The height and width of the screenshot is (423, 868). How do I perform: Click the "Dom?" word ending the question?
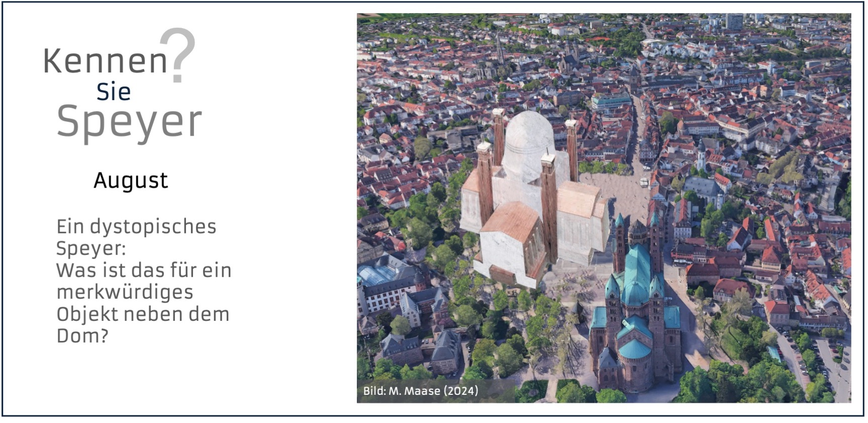pyautogui.click(x=82, y=335)
